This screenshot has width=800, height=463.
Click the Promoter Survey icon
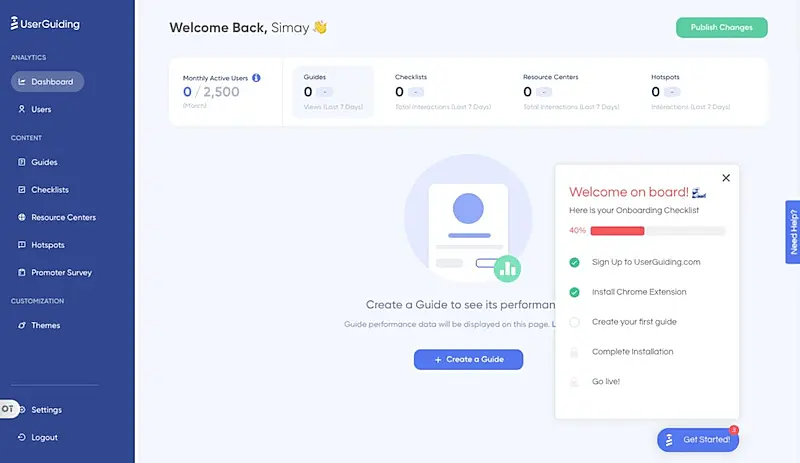pyautogui.click(x=22, y=272)
